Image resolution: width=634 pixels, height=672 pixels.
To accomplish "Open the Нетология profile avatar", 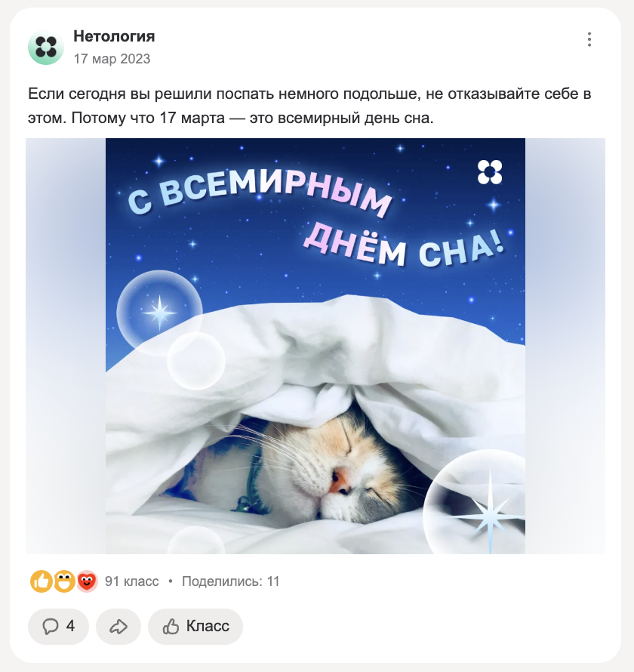I will click(x=46, y=47).
